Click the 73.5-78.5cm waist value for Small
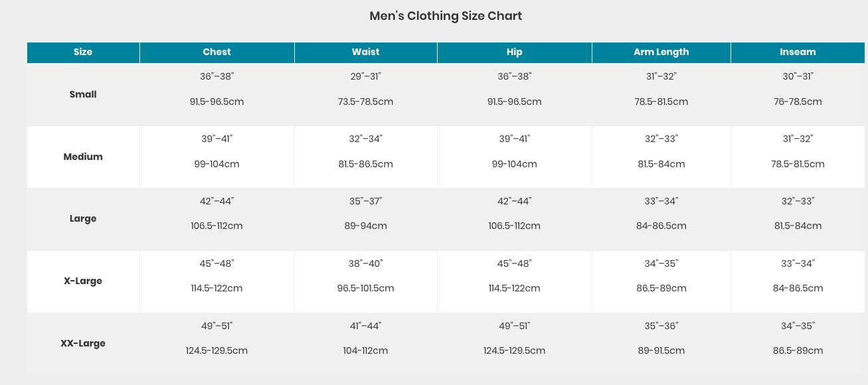Image resolution: width=868 pixels, height=385 pixels. tap(365, 102)
